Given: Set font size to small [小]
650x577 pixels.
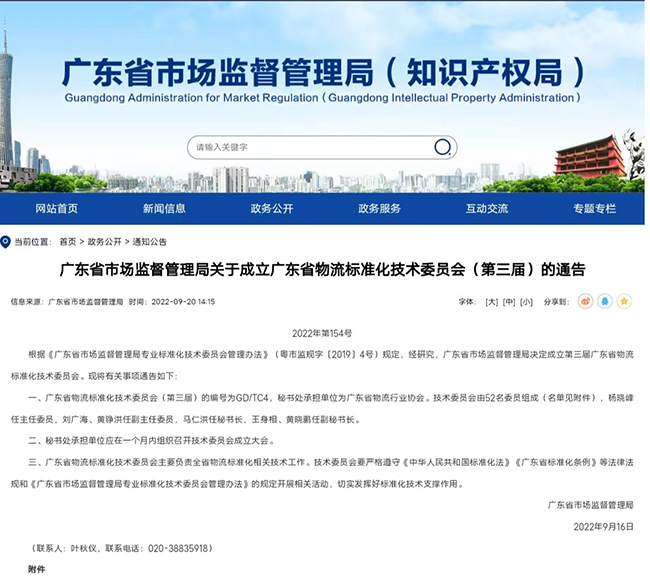Looking at the screenshot, I should (x=526, y=301).
